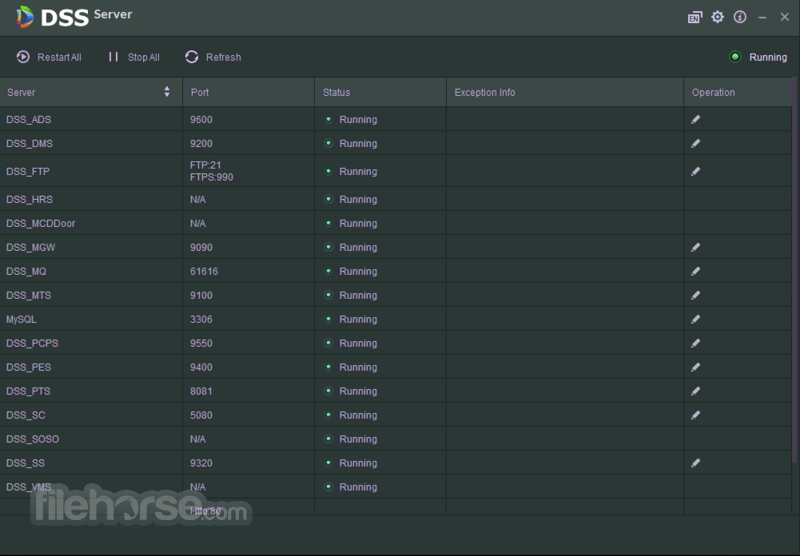This screenshot has width=800, height=556.
Task: Select the DSS_SOSO server row name
Action: (x=33, y=439)
